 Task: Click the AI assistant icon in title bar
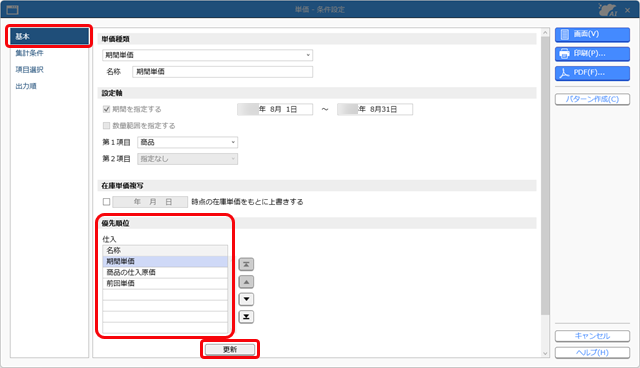pos(607,9)
